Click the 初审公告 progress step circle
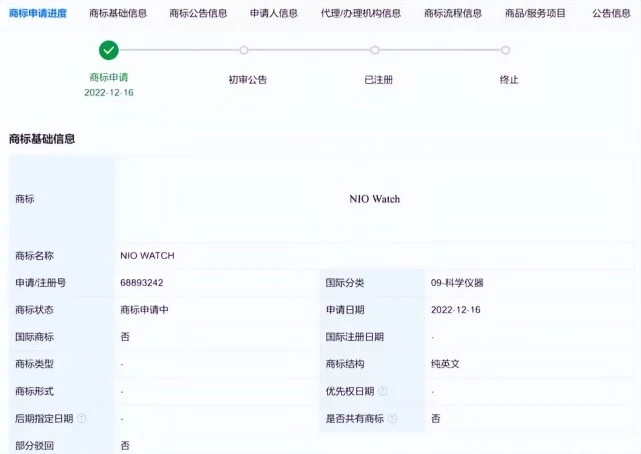Viewport: 641px width, 454px height. (x=244, y=50)
